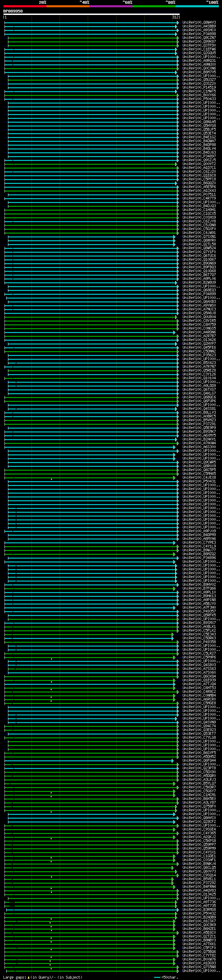Select the UniRef100_Q8N1A5 label

click(199, 122)
